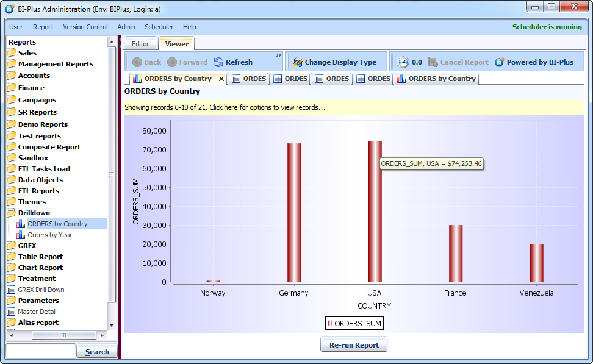Click the Cancel Report icon
593x364 pixels.
[433, 62]
